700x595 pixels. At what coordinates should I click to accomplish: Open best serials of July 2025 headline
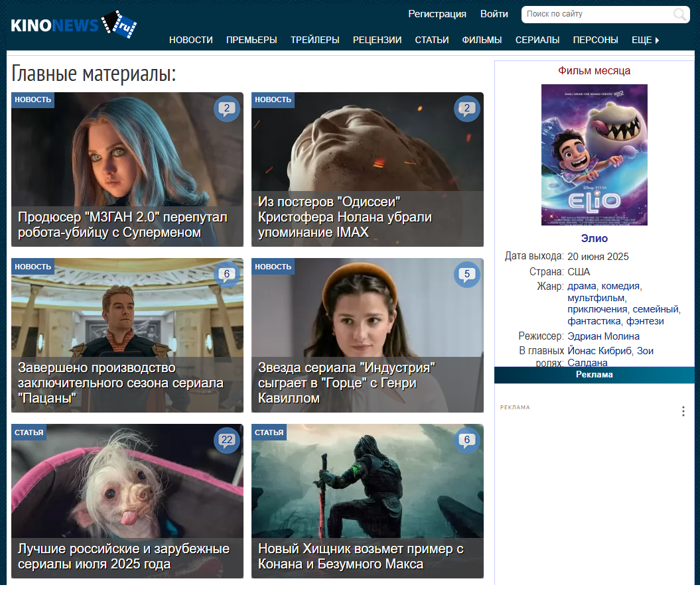point(123,557)
